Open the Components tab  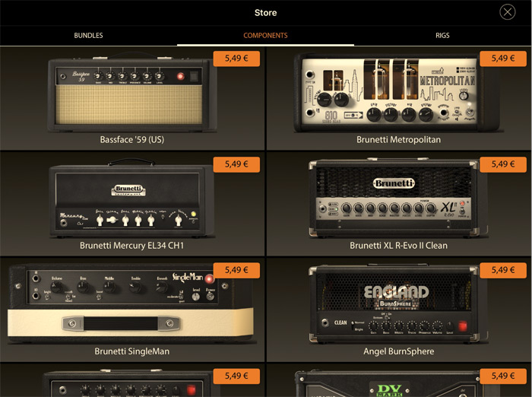265,36
